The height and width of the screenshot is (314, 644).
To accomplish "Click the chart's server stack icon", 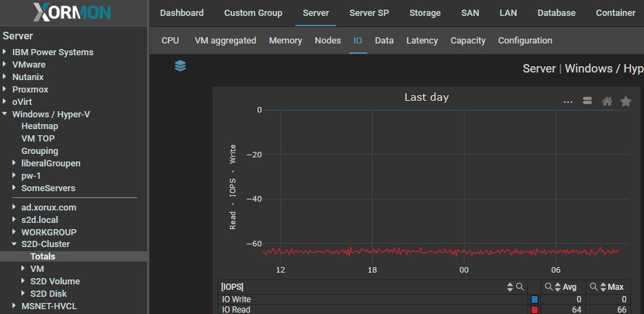I will (587, 101).
